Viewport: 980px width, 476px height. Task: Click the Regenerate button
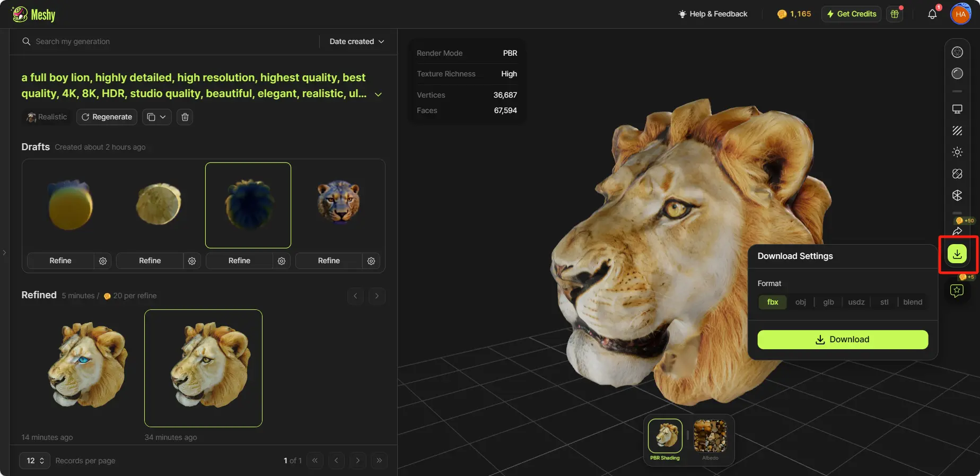click(107, 117)
